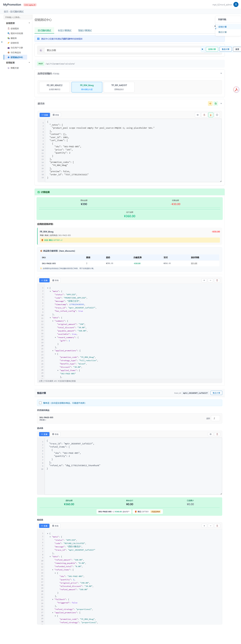
Task: Click the refund quantity field for SKU-PAGE-005
Action: click(216, 418)
